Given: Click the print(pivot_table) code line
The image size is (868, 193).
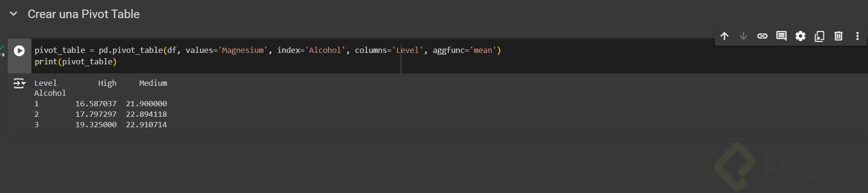Looking at the screenshot, I should point(76,61).
